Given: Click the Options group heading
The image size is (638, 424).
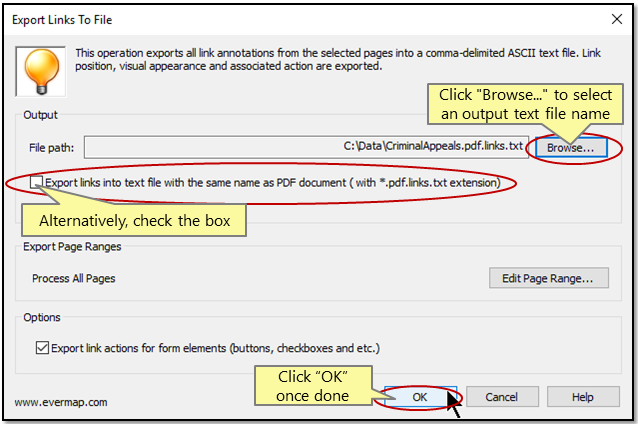Looking at the screenshot, I should [x=43, y=317].
